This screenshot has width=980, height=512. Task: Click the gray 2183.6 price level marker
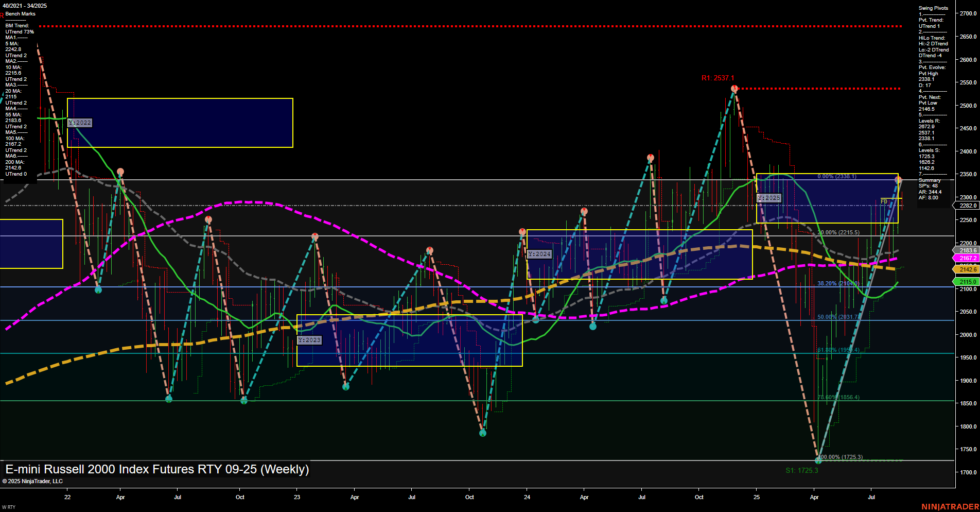click(967, 250)
